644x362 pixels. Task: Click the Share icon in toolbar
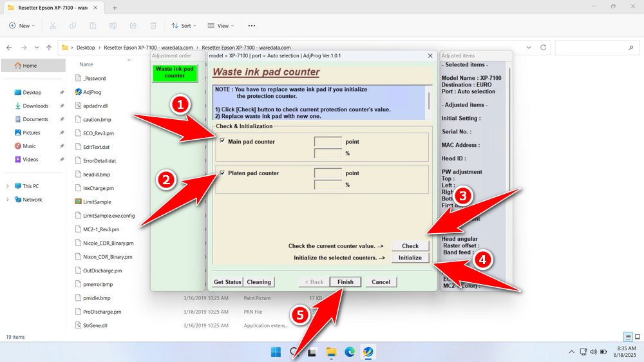click(x=133, y=26)
